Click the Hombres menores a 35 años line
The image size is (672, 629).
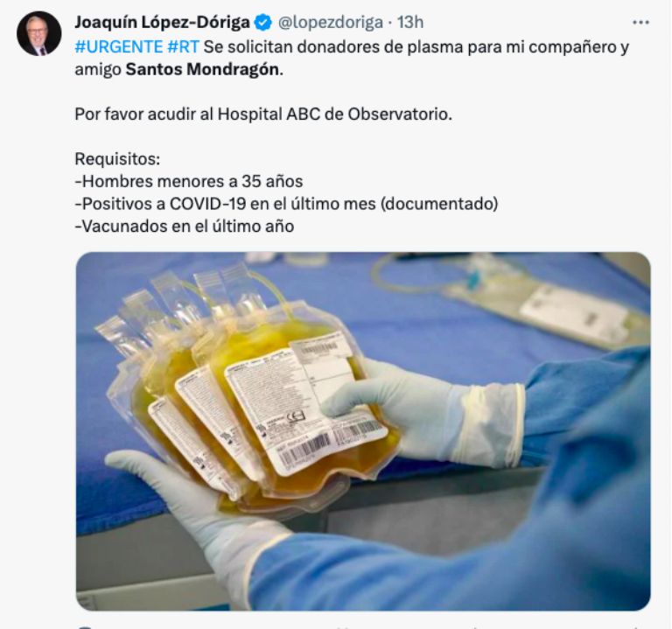point(189,181)
